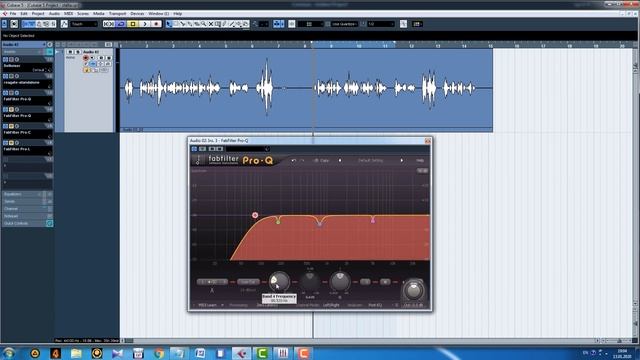Click Redo arrow in Pro-Q
Image resolution: width=640 pixels, height=360 pixels.
tap(302, 160)
